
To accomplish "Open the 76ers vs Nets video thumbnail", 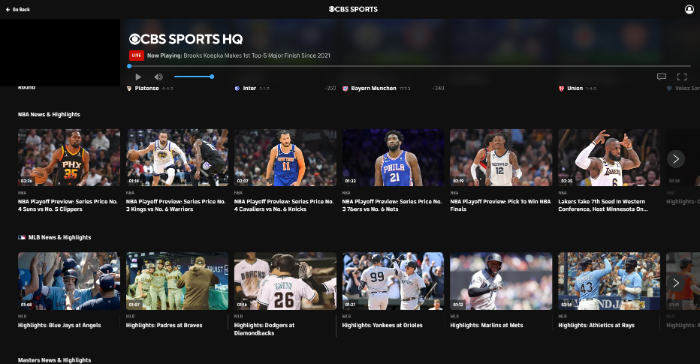I will click(x=393, y=157).
